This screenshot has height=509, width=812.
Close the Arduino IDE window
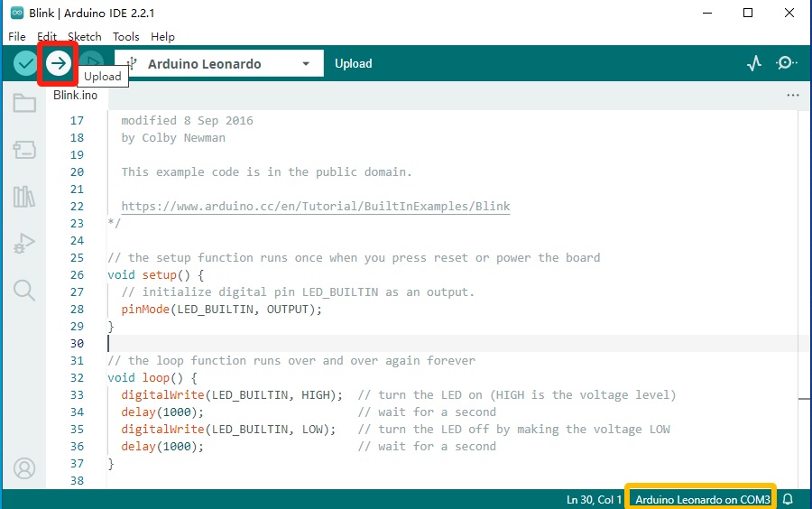(x=789, y=13)
